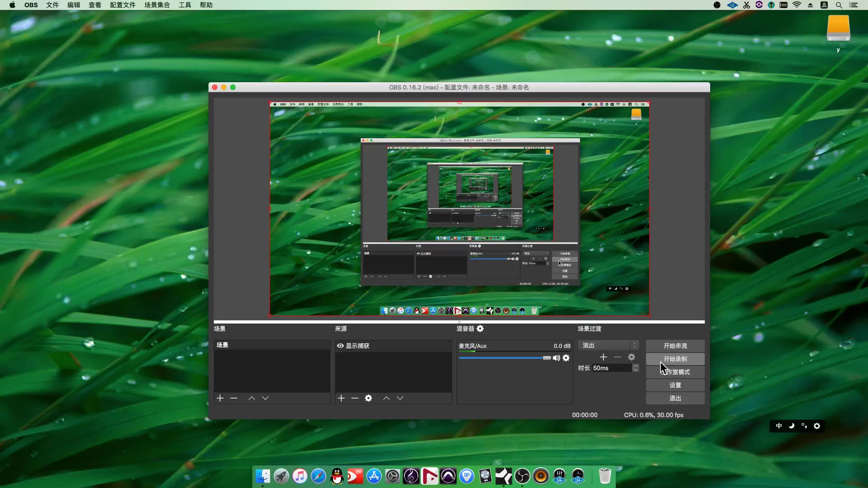
Task: Open the 淡出 transition dropdown
Action: pyautogui.click(x=608, y=345)
